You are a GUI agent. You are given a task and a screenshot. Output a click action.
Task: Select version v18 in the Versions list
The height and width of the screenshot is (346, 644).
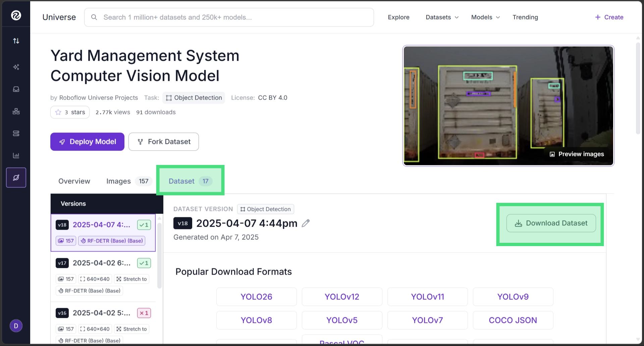[103, 233]
